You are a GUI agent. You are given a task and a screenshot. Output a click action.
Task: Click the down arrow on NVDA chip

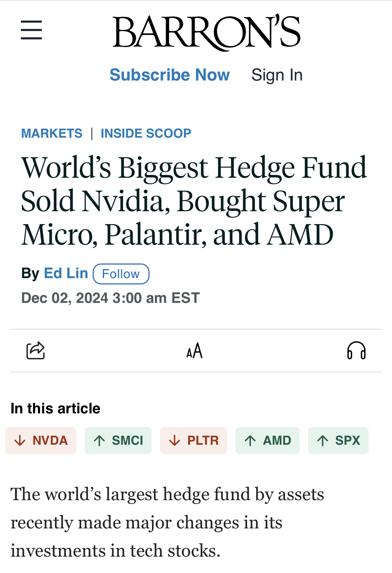coord(20,441)
